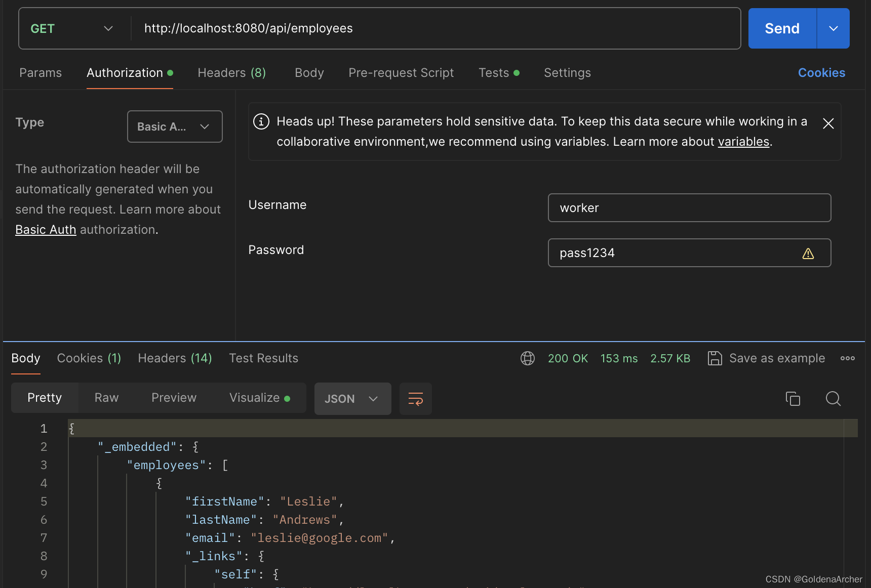
Task: View the Test Results tab
Action: (263, 358)
